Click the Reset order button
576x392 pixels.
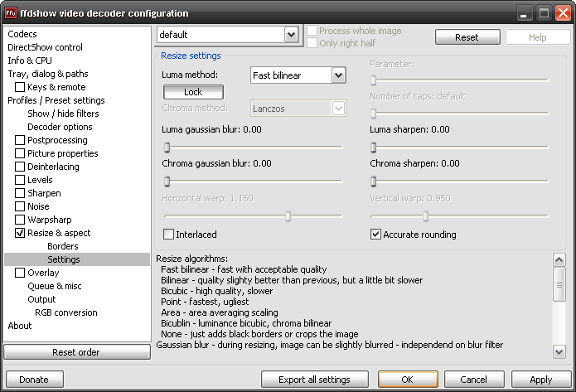click(77, 352)
